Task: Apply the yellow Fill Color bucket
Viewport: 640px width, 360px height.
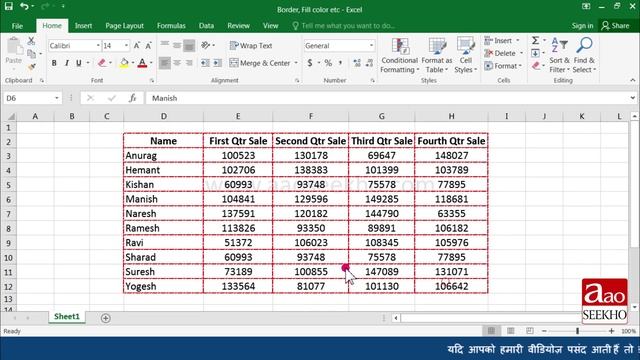Action: click(124, 63)
